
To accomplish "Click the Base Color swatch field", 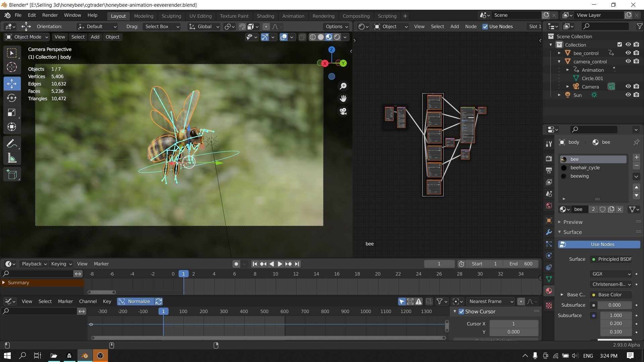I will pos(610,295).
